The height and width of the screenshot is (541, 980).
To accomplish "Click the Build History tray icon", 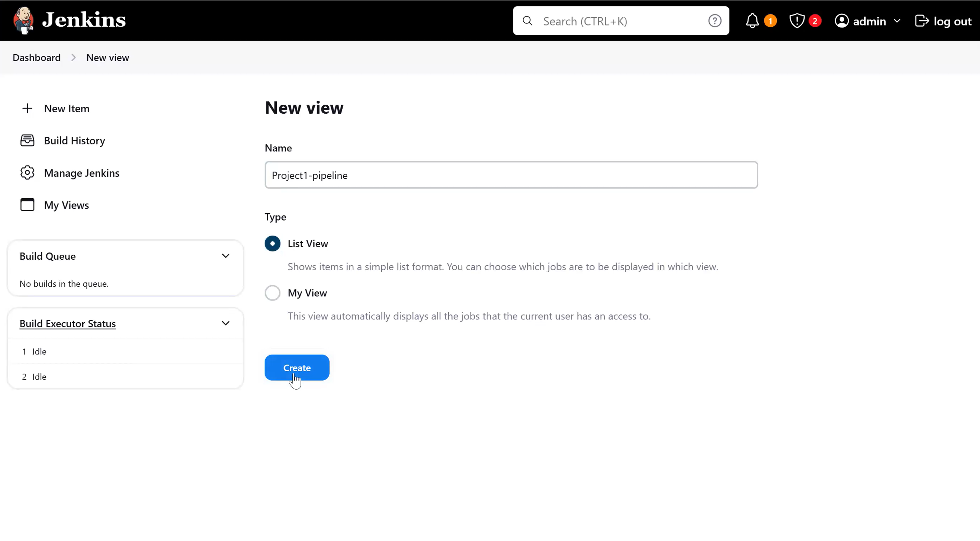I will [27, 141].
